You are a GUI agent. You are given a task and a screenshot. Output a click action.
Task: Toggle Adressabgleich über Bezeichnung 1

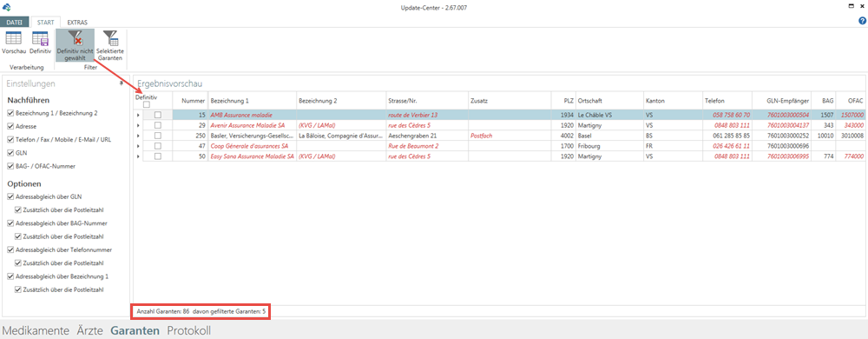pyautogui.click(x=10, y=276)
